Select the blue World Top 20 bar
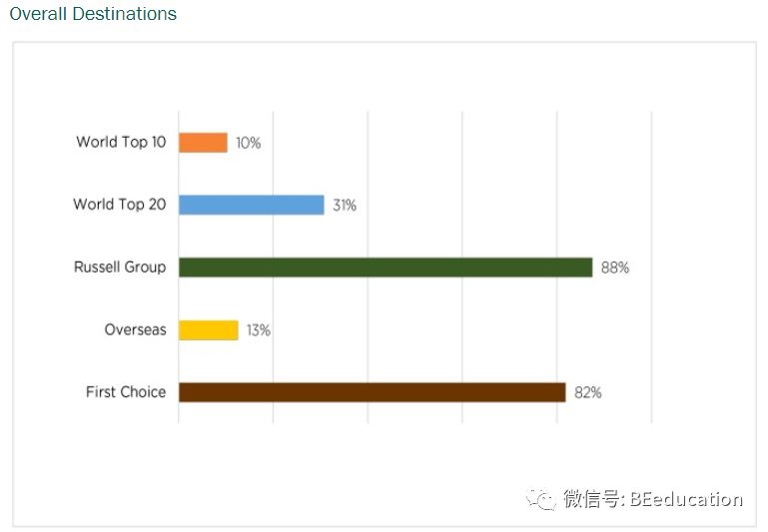Image resolution: width=768 pixels, height=532 pixels. (x=252, y=205)
